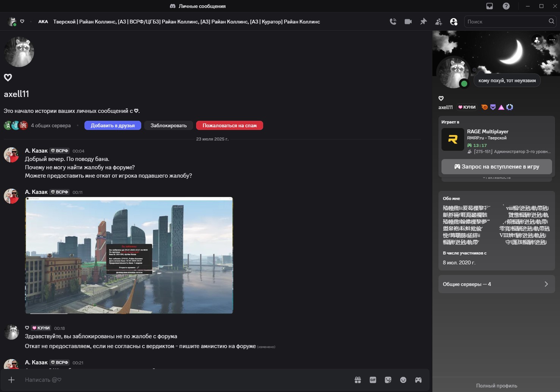Click the 'axell11' username in the profile panel

[x=446, y=107]
